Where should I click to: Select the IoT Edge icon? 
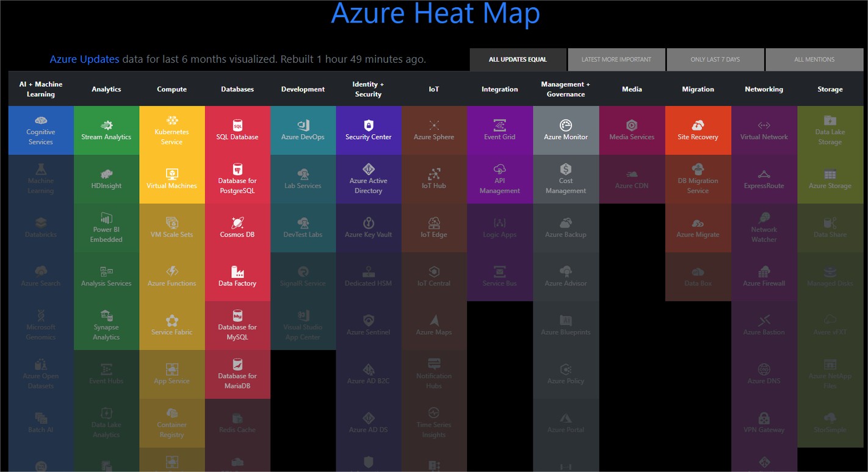434,223
